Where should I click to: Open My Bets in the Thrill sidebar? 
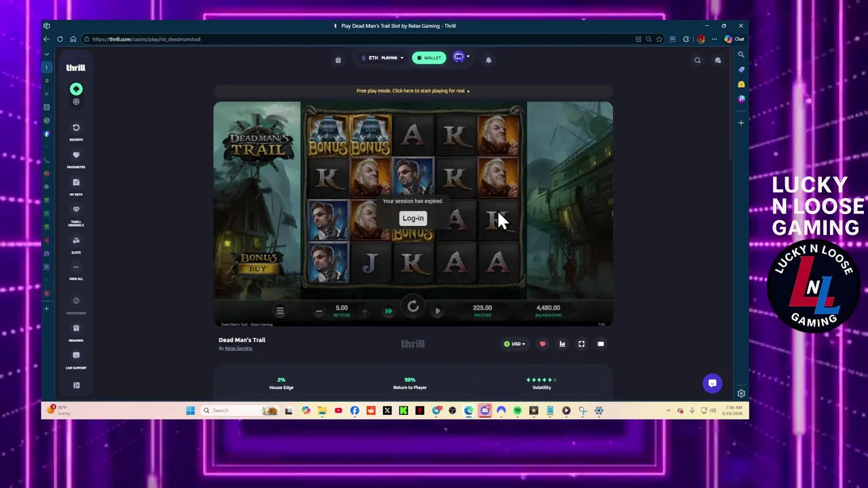(x=76, y=186)
